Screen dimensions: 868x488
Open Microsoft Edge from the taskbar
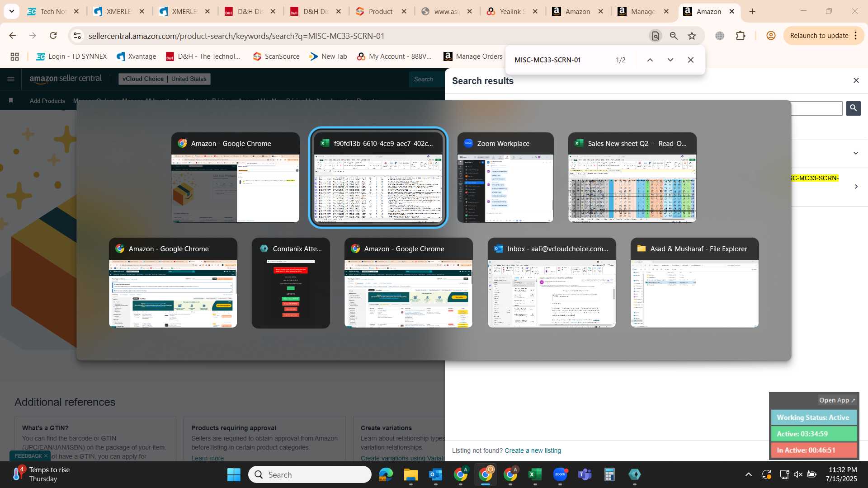pos(386,474)
